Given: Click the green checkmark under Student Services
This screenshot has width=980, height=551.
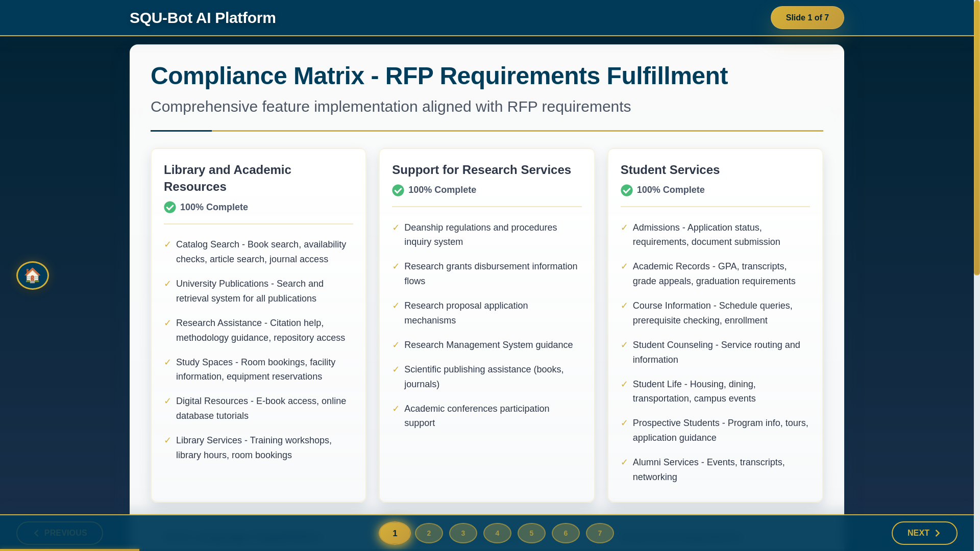Looking at the screenshot, I should [626, 190].
